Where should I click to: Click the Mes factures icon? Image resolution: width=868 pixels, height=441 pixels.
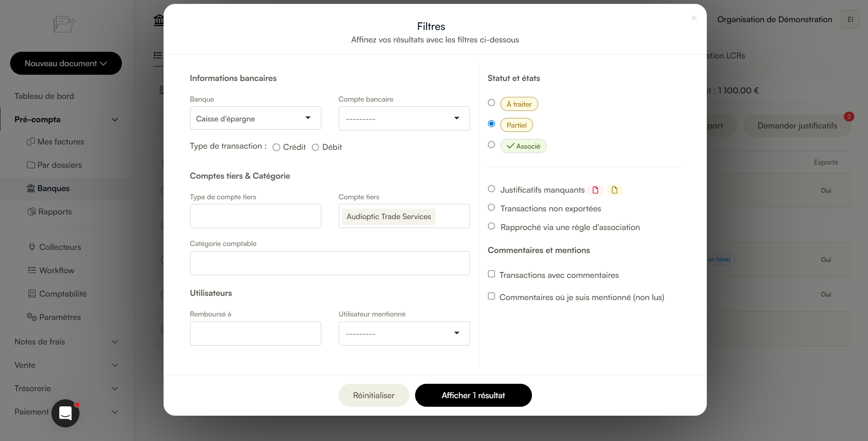[31, 142]
